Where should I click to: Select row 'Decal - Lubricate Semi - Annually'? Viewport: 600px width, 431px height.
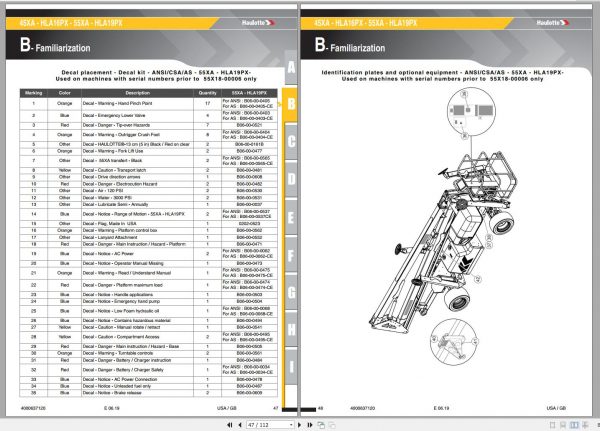[x=148, y=204]
